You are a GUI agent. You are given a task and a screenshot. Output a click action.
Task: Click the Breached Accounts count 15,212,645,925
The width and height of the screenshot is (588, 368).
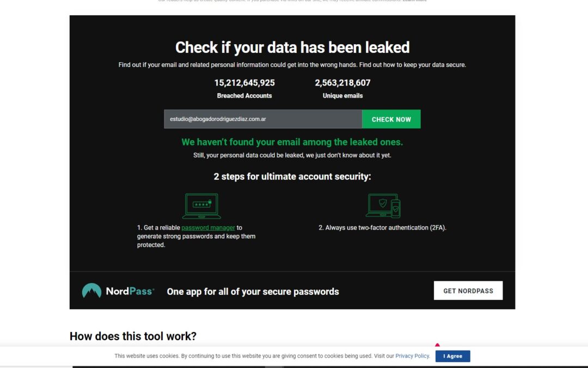pyautogui.click(x=244, y=83)
